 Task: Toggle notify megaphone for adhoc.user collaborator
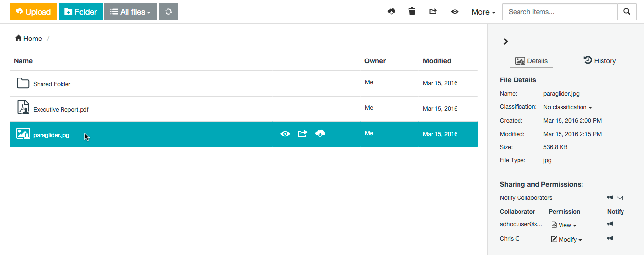[x=610, y=224]
